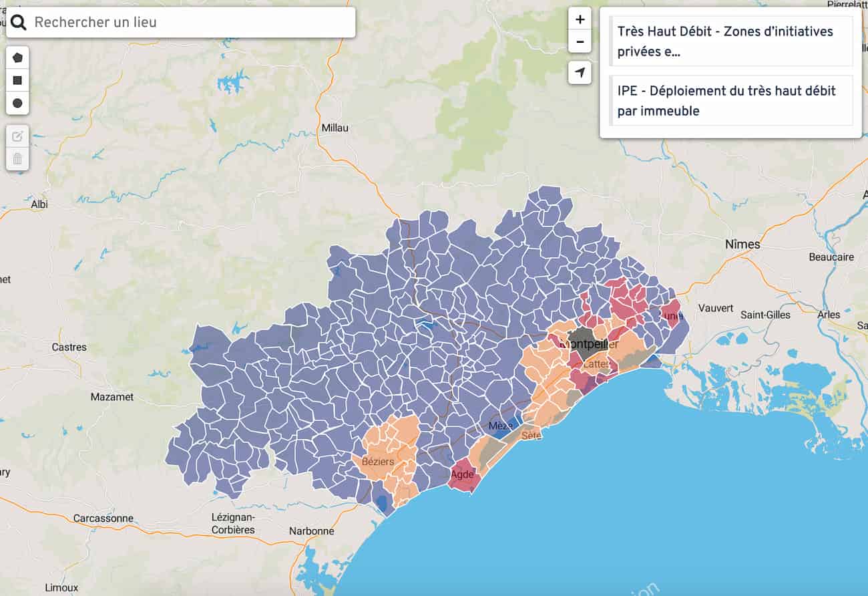This screenshot has width=868, height=596.
Task: Click the Narbonne city label
Action: point(311,531)
